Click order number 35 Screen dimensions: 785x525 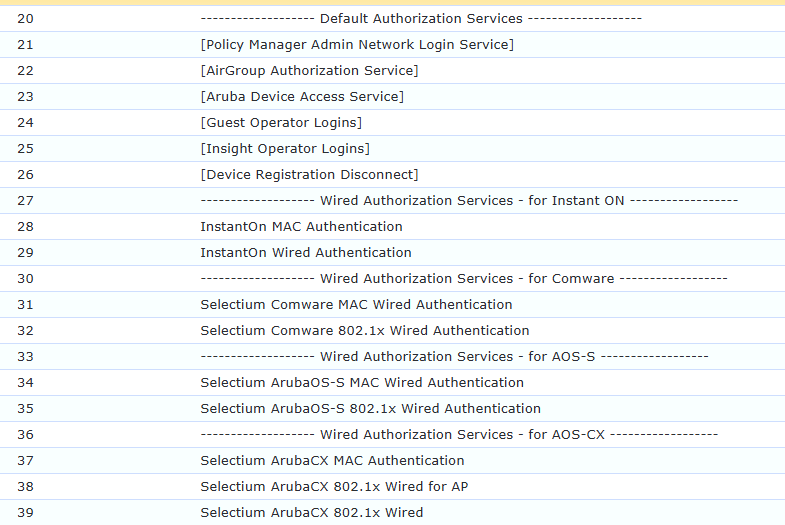[x=25, y=409]
